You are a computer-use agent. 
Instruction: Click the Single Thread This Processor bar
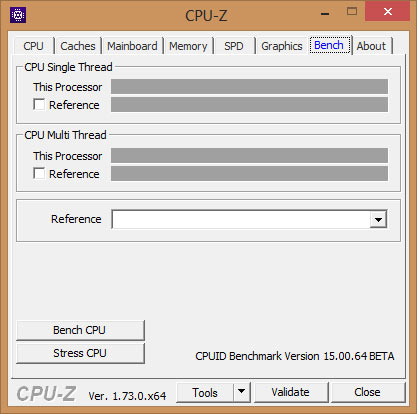[x=249, y=87]
